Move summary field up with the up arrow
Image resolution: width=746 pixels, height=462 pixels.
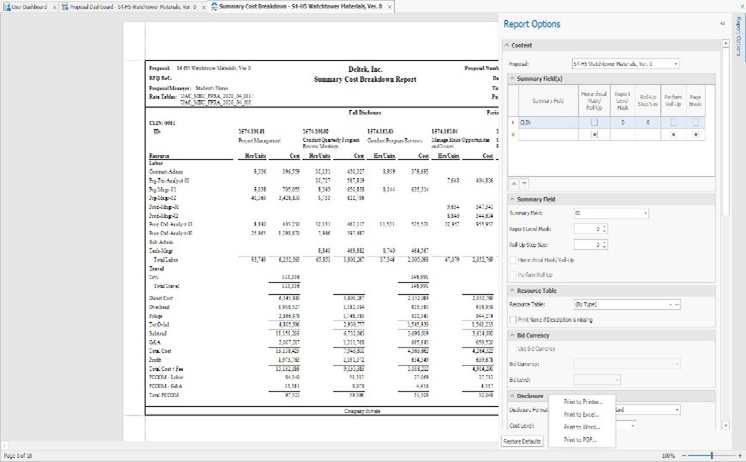(x=514, y=184)
